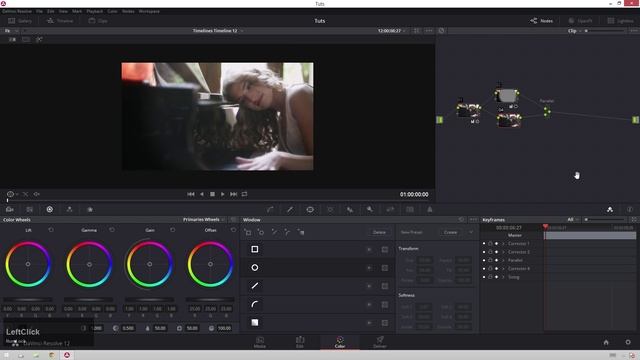
Task: Expand the Corrector 1 keyframe track
Action: (x=503, y=244)
